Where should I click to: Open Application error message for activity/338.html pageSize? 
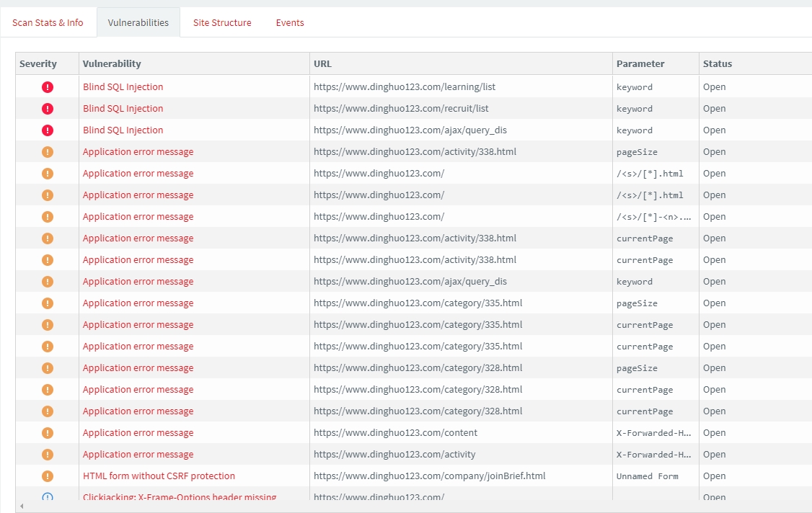(138, 152)
